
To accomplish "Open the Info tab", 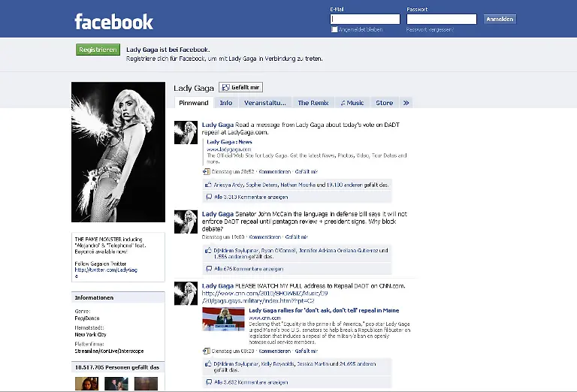I will click(x=226, y=103).
